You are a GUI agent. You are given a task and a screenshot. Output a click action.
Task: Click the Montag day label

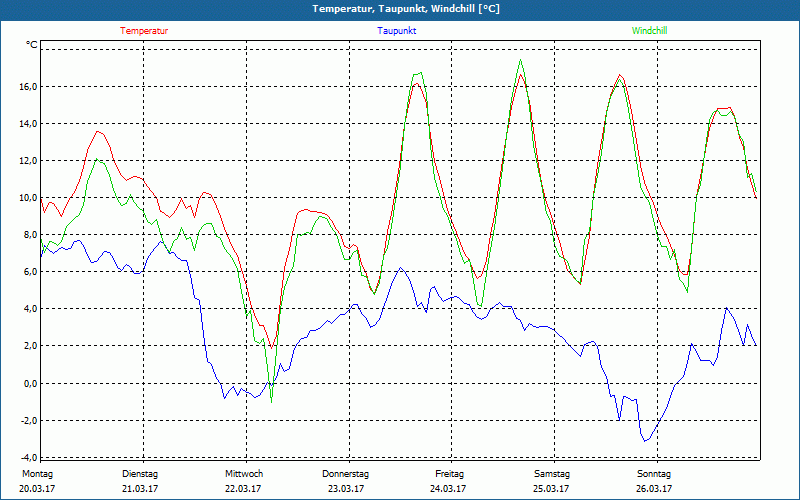tap(37, 474)
